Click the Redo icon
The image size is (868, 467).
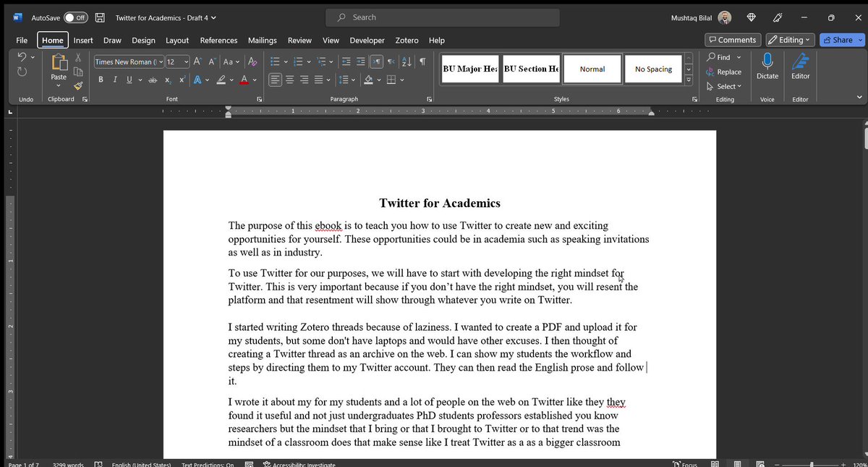point(22,72)
